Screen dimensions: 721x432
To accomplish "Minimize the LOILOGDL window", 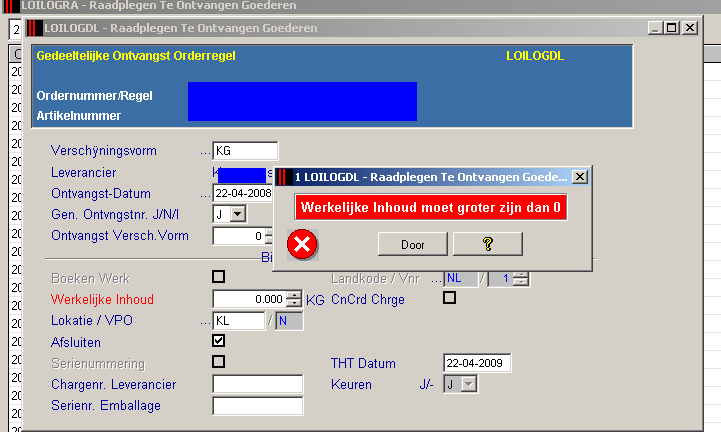I will tap(655, 28).
